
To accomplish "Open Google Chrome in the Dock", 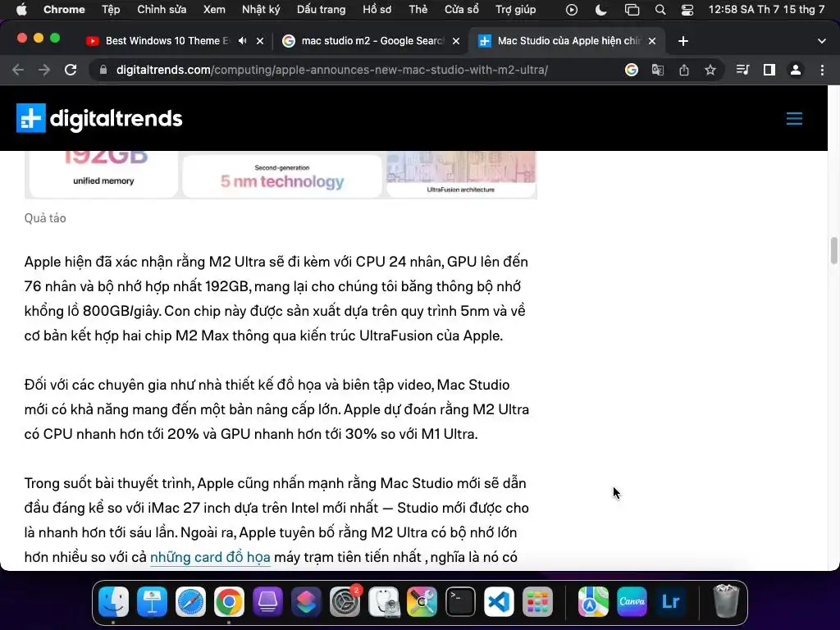I will (230, 602).
